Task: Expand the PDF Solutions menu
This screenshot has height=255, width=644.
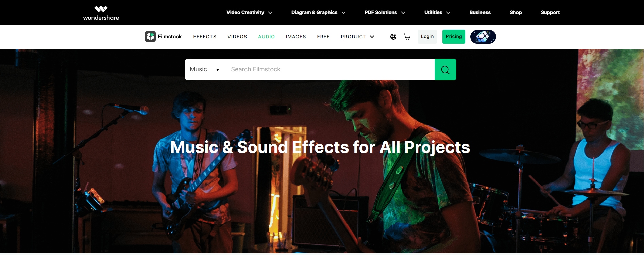Action: point(385,12)
